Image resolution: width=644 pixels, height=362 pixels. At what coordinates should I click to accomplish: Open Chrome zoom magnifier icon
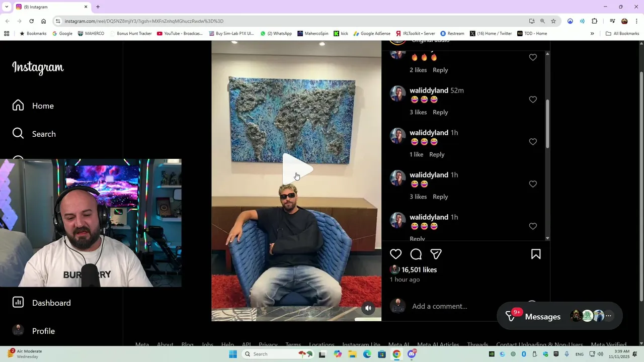[542, 21]
